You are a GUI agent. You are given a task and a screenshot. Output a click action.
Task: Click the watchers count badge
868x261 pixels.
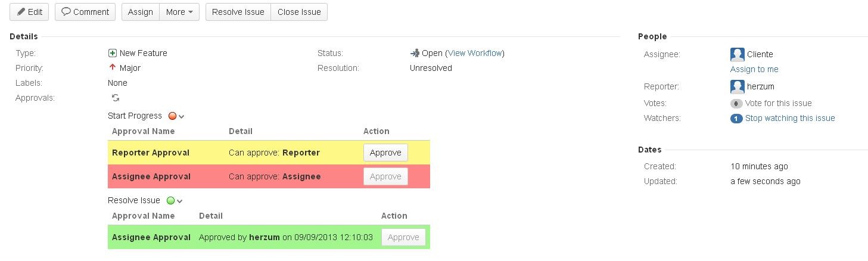point(736,119)
